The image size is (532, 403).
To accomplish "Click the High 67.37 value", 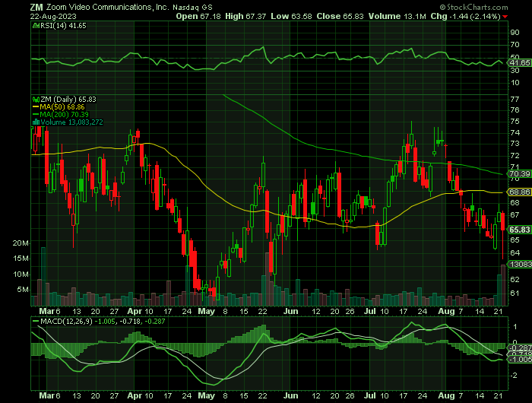I will click(245, 16).
